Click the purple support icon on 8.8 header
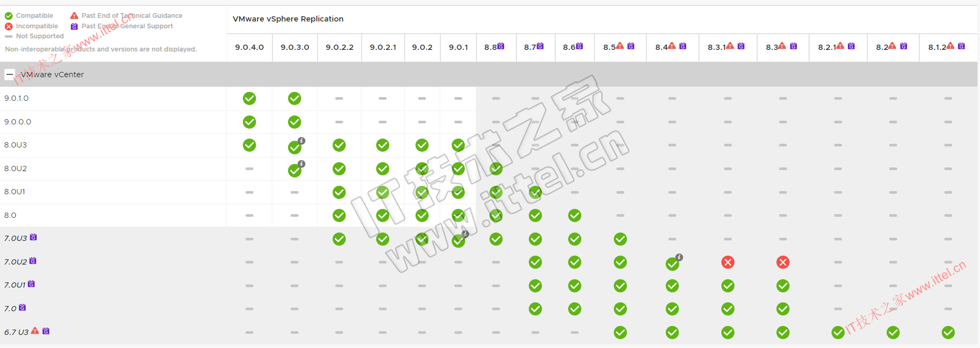This screenshot has height=348, width=980. [501, 46]
